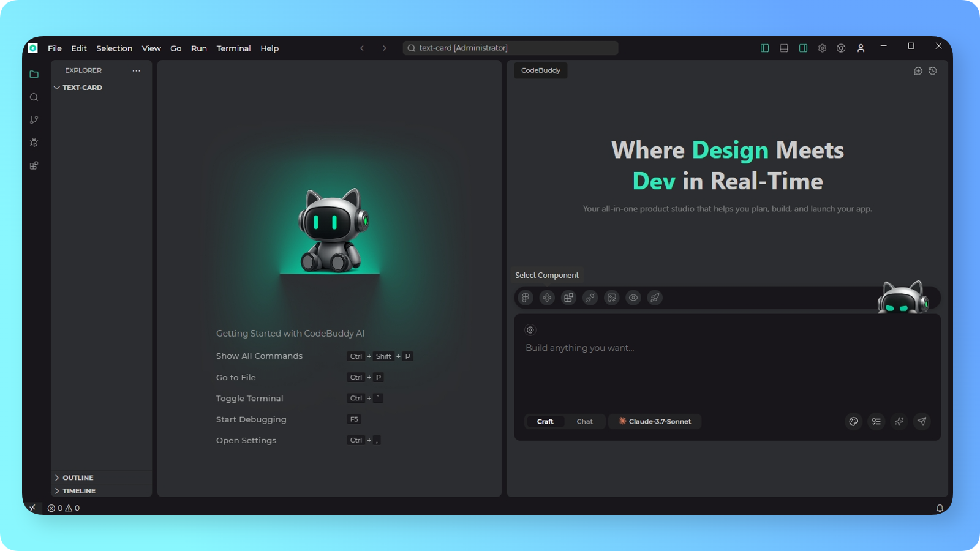Open chat history clock icon
Image resolution: width=980 pixels, height=551 pixels.
(933, 71)
